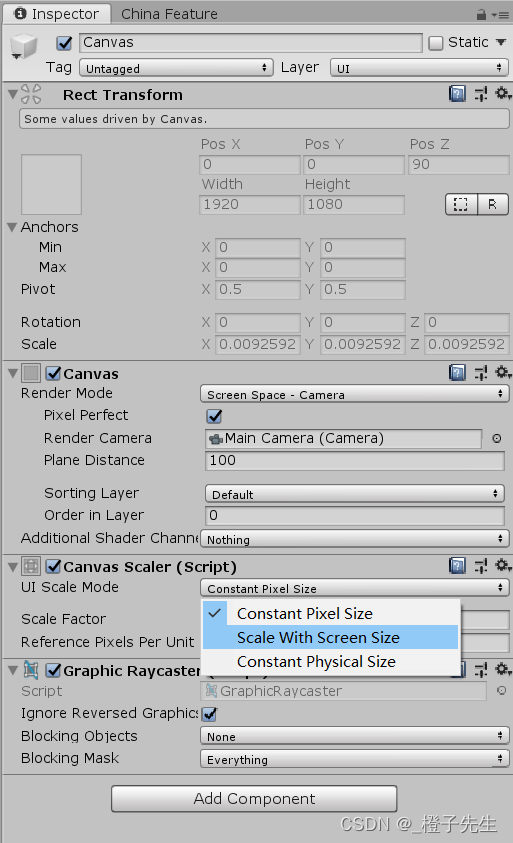
Task: Click the Order in Layer field
Action: pos(354,516)
